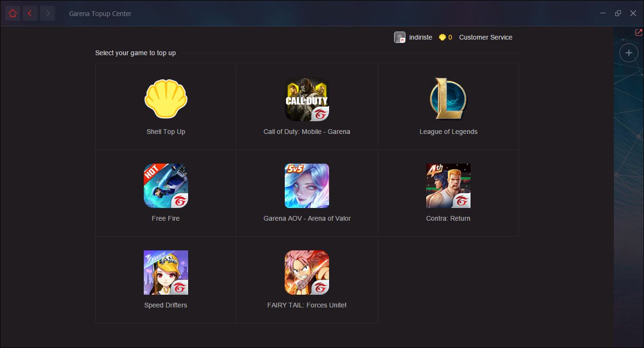Click the Speed Drifters label
Image resolution: width=644 pixels, height=348 pixels.
pos(166,305)
